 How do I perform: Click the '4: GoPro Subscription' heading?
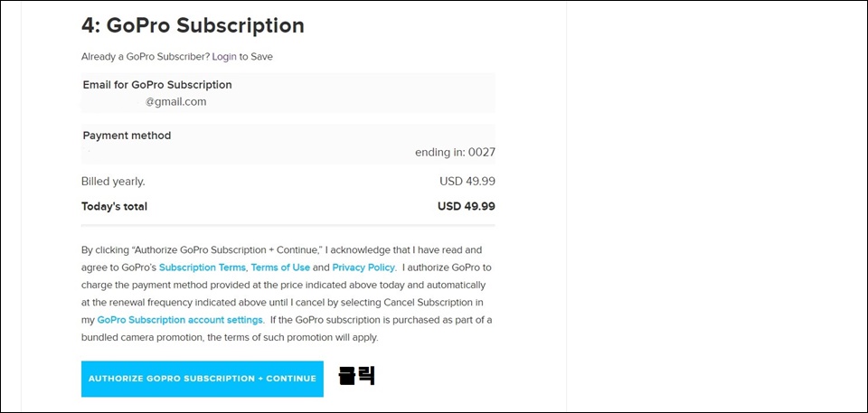(193, 25)
